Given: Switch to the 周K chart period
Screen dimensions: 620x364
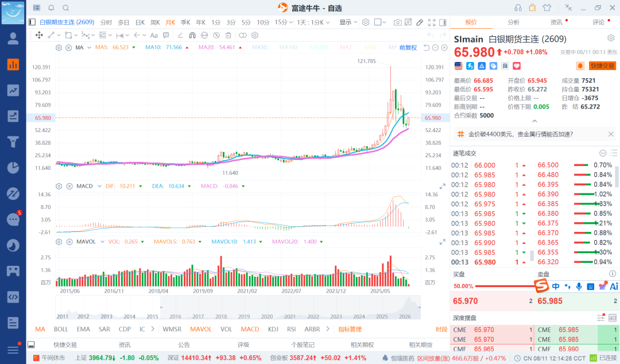Looking at the screenshot, I should (x=155, y=22).
